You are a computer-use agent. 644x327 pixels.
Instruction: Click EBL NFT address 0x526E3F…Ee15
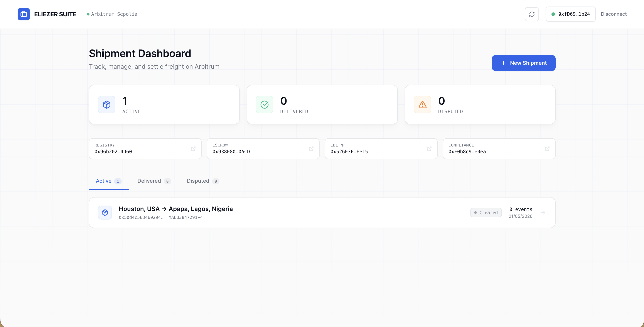point(349,152)
